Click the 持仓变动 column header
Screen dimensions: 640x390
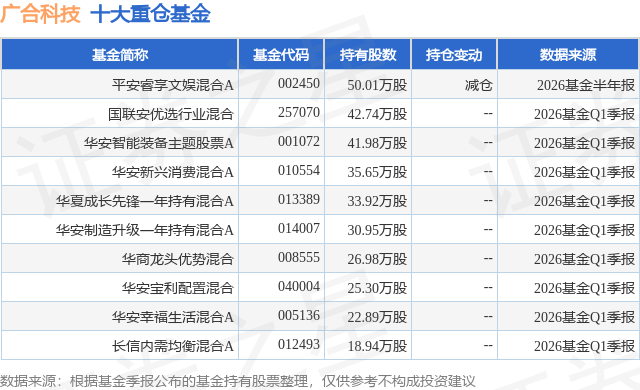454,55
